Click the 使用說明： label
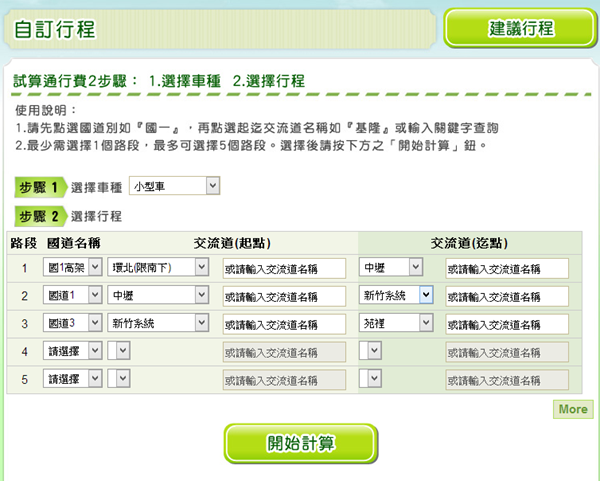Image resolution: width=600 pixels, height=481 pixels. 46,110
